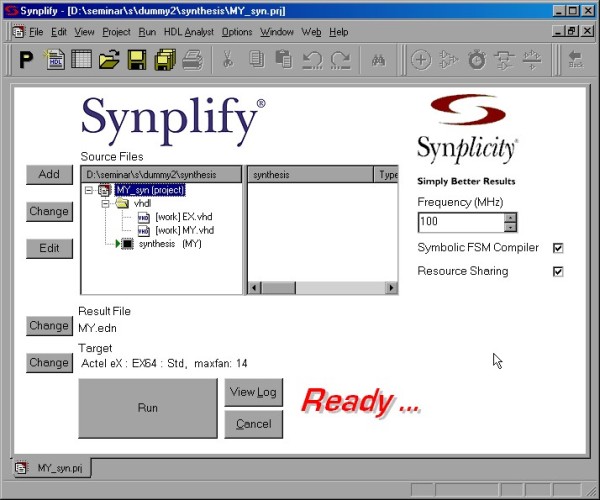Click the Frequency (MHz) input field
The image size is (600, 500).
461,223
